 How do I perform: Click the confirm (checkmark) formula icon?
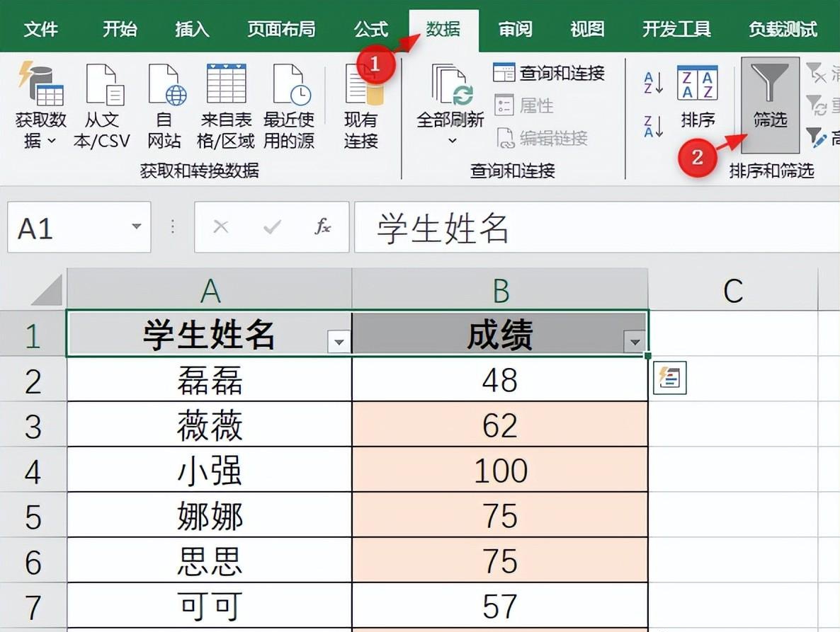click(x=272, y=227)
